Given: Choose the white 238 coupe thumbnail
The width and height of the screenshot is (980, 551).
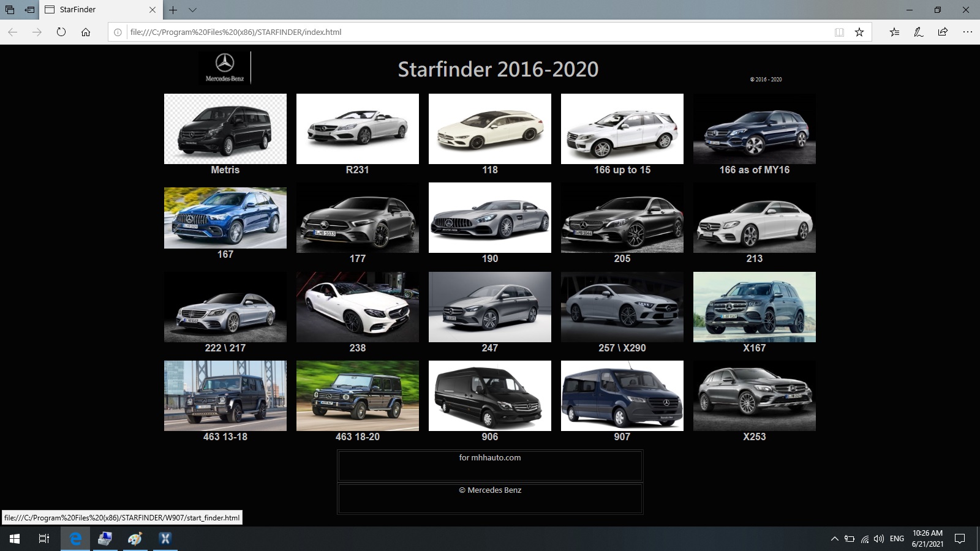Looking at the screenshot, I should pos(358,307).
